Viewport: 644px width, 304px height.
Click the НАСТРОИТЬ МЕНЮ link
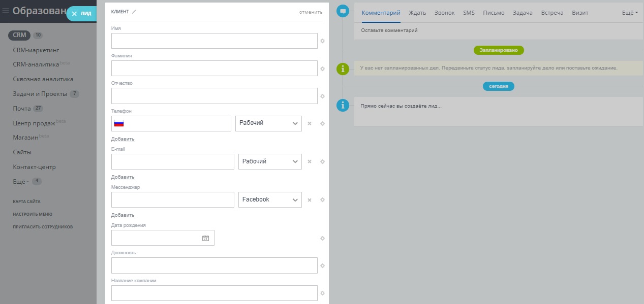click(x=33, y=214)
